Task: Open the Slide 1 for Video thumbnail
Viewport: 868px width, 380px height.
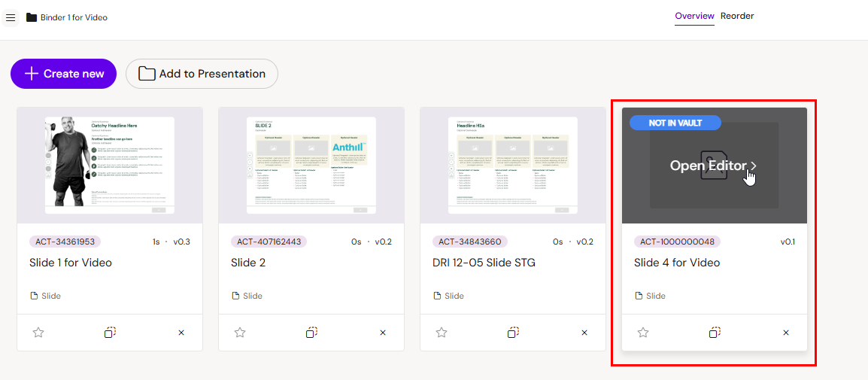Action: click(110, 165)
